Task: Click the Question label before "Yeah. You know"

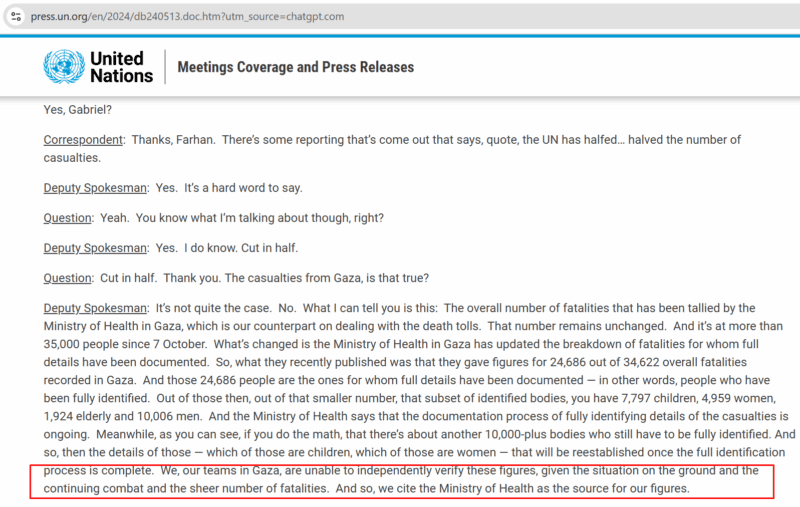Action: (67, 218)
